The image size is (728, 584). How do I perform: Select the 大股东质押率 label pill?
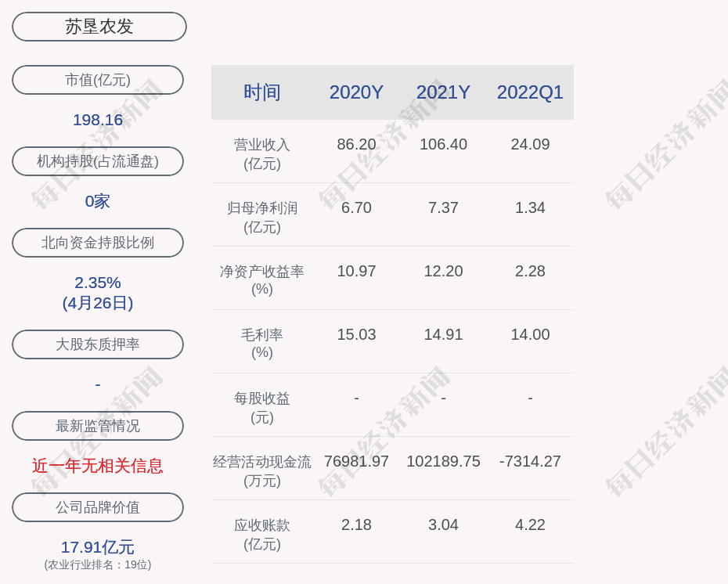[98, 344]
